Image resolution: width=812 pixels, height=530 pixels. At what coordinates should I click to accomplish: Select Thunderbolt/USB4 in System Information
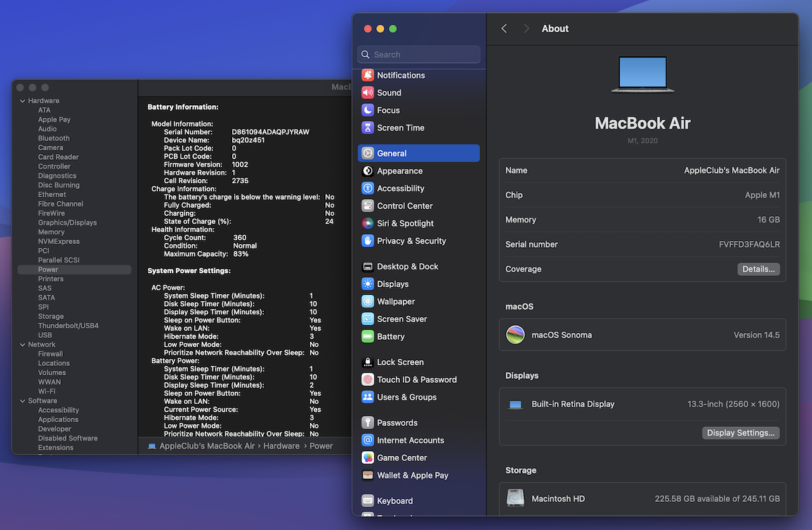pyautogui.click(x=69, y=326)
